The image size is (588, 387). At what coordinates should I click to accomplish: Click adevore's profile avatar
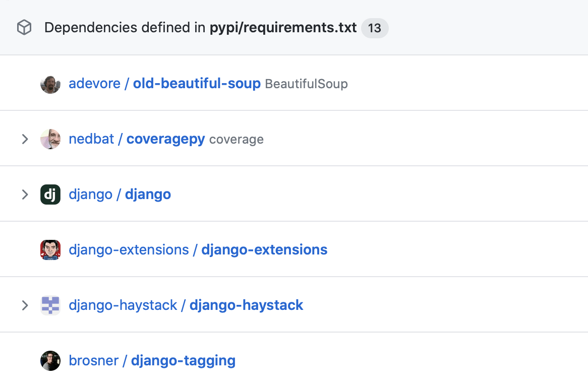click(50, 84)
